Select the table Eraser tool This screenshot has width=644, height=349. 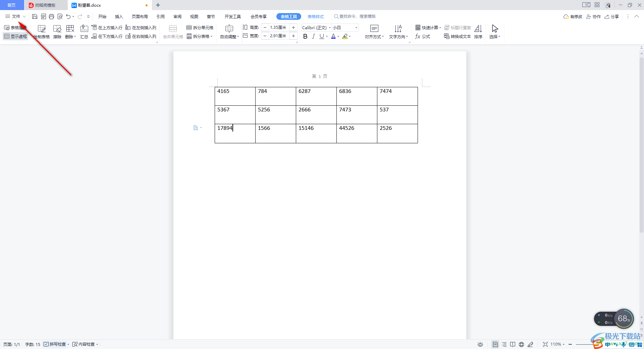(57, 32)
